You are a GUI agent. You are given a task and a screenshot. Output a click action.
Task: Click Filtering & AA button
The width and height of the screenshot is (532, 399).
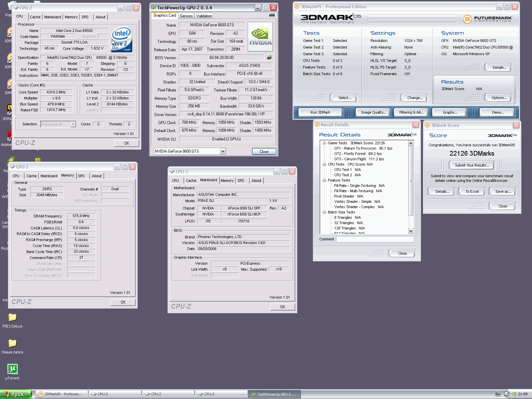pos(412,112)
